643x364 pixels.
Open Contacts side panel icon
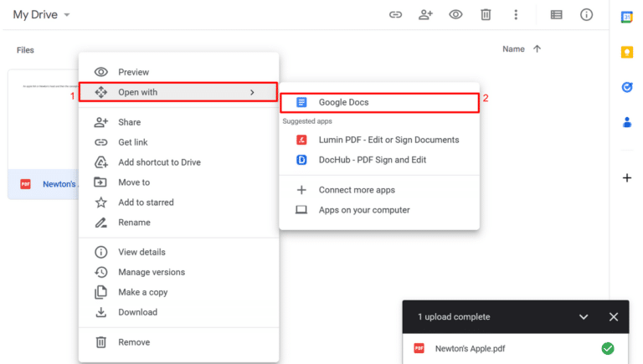tap(626, 122)
